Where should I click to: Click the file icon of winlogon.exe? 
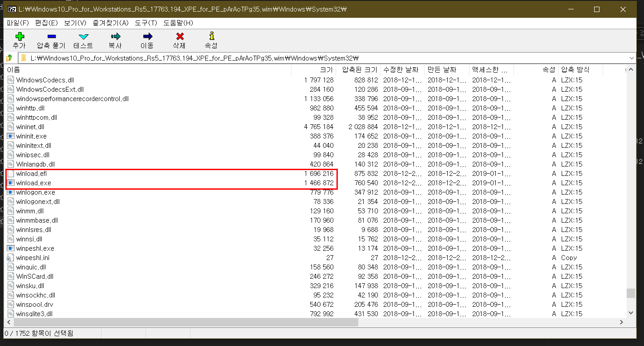pos(11,192)
